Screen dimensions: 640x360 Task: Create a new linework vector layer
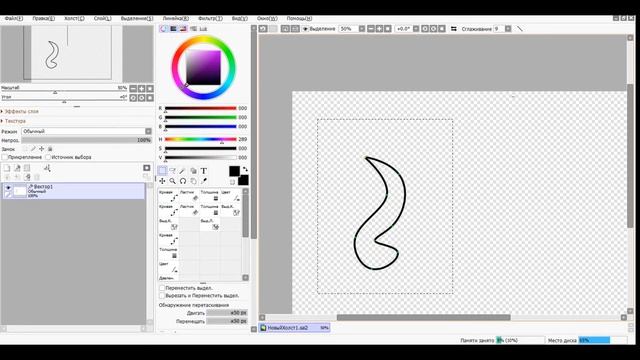(17, 168)
